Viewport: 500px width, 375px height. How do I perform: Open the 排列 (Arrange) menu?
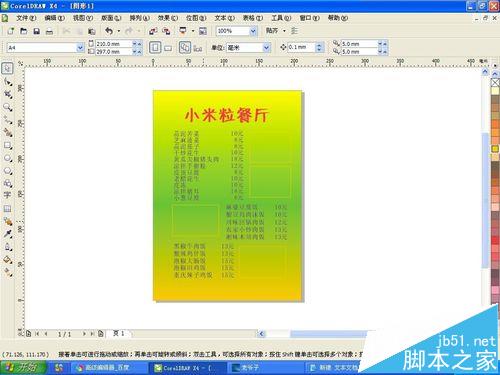[x=140, y=18]
